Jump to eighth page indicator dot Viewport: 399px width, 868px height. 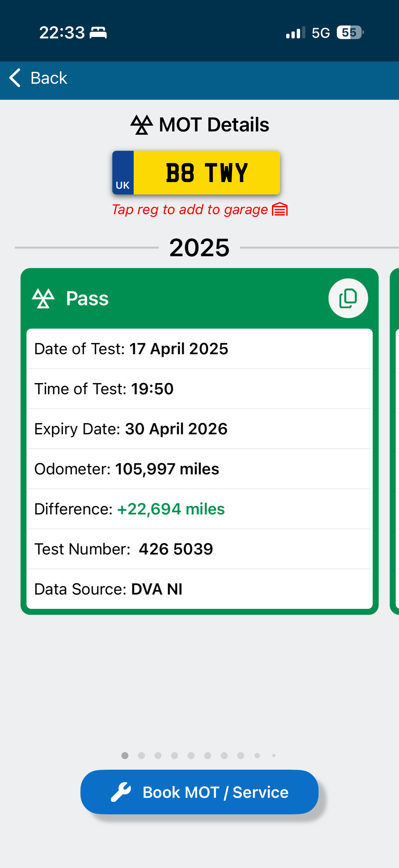point(241,755)
